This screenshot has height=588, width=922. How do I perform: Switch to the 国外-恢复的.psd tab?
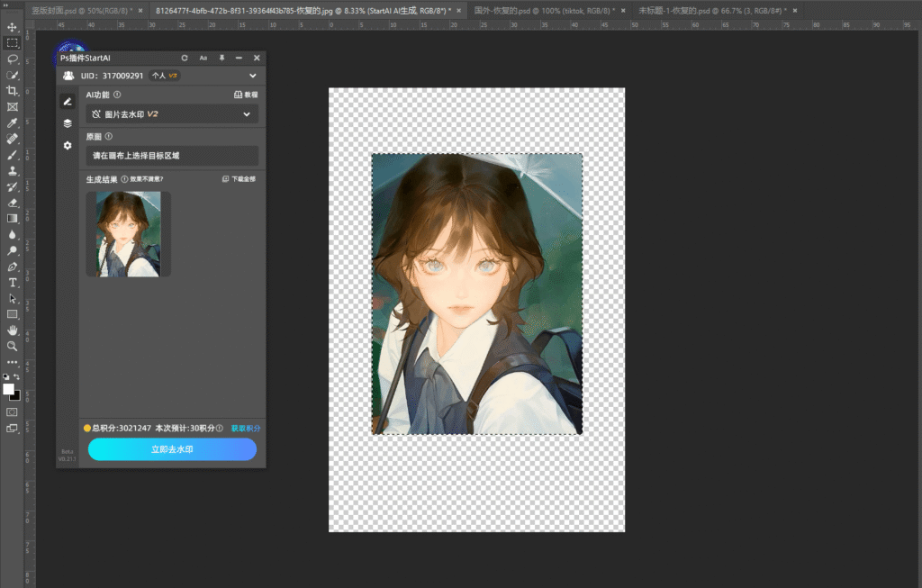544,10
